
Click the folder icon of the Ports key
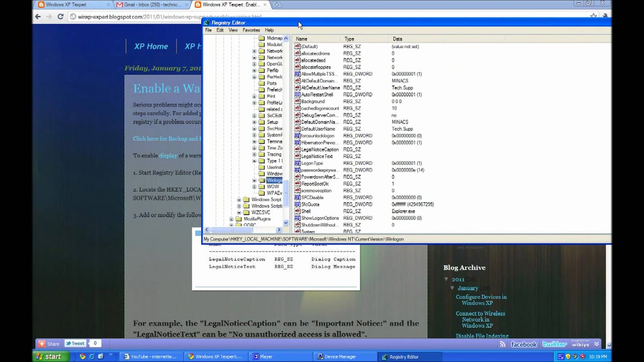[262, 83]
